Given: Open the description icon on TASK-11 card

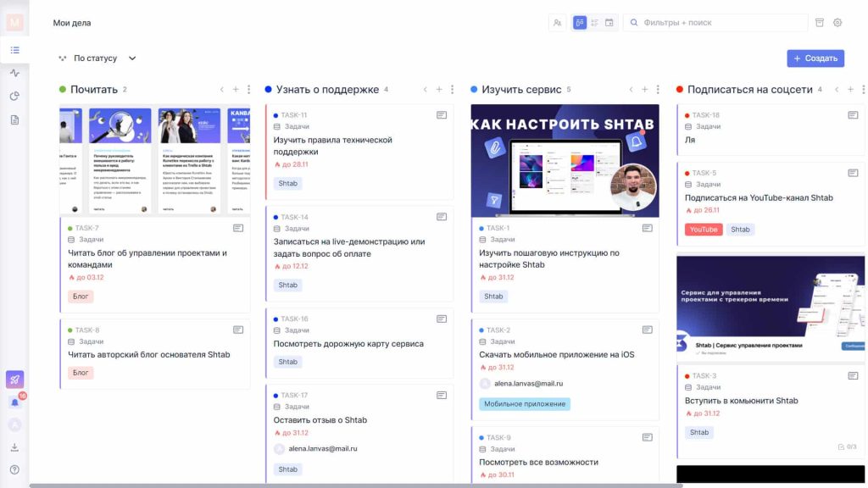Looking at the screenshot, I should click(441, 115).
